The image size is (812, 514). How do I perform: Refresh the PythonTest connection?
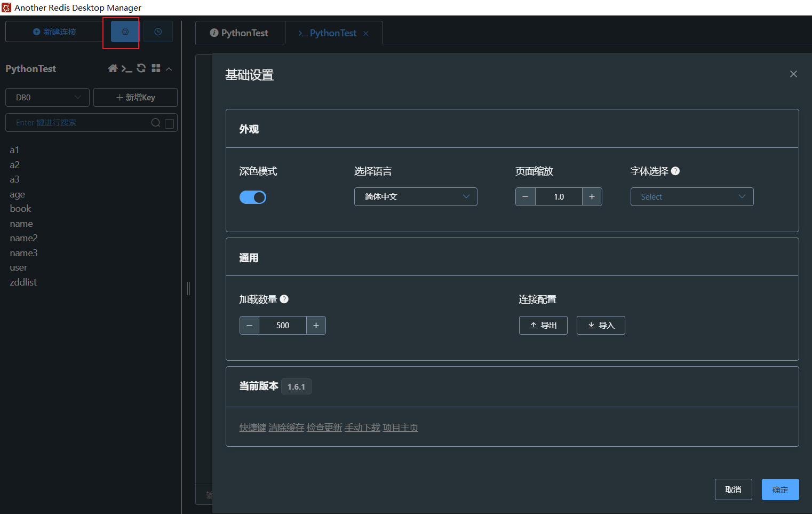(141, 68)
